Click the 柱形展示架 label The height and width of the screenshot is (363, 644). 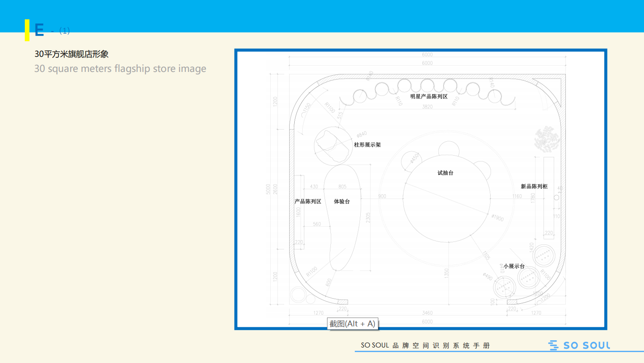click(x=367, y=145)
